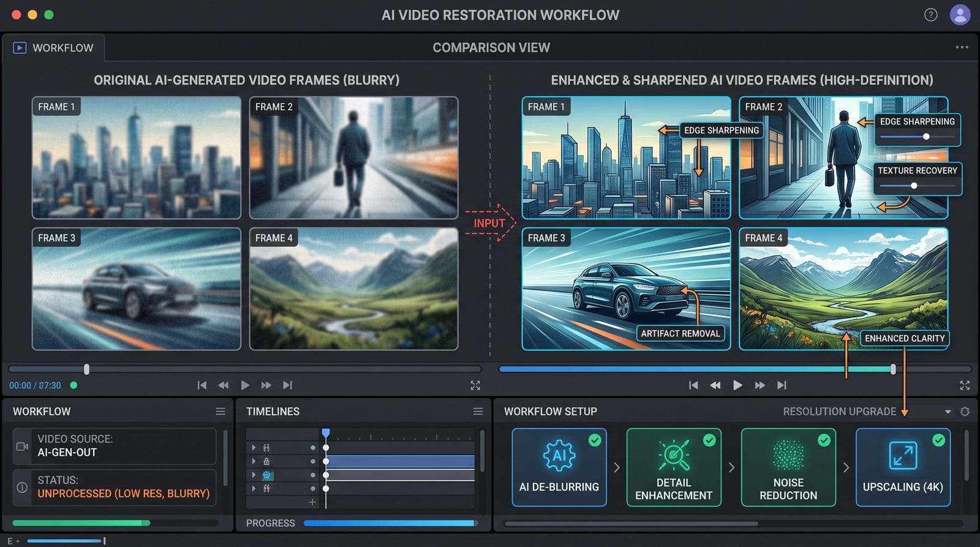Select the blue highlighted track icon in Timelines
The height and width of the screenshot is (547, 980).
click(x=268, y=475)
